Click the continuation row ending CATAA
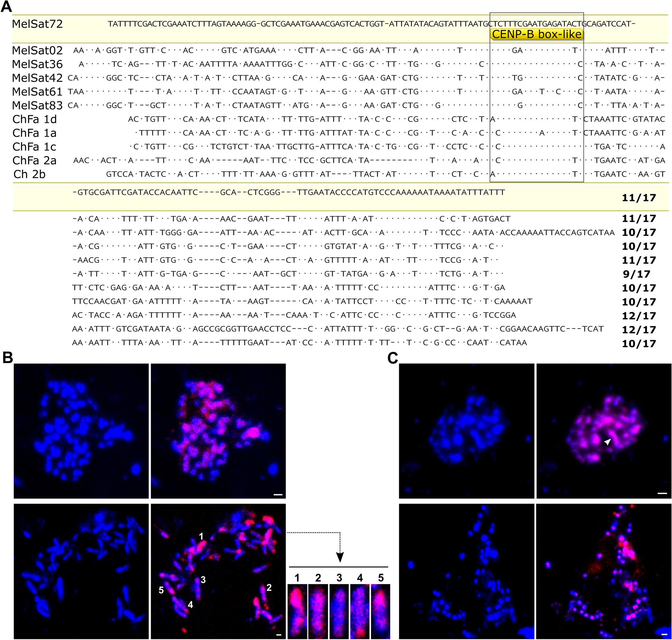672x640 pixels. (x=300, y=343)
